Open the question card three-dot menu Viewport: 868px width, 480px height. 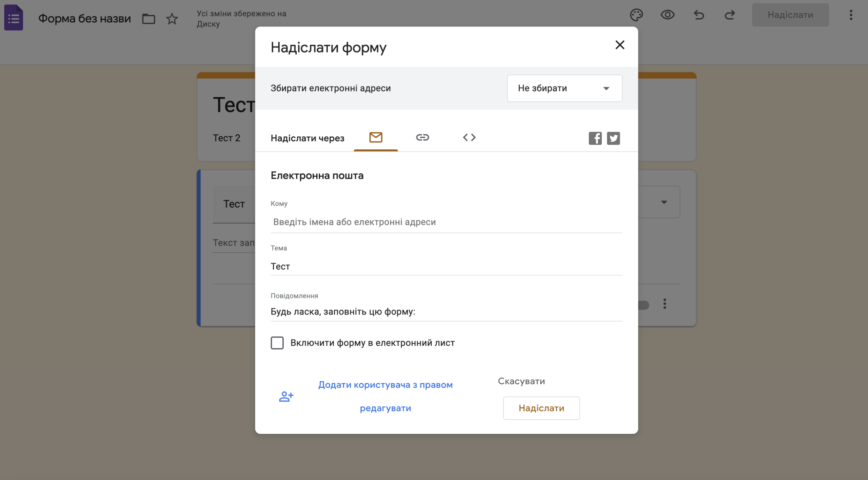pos(665,304)
